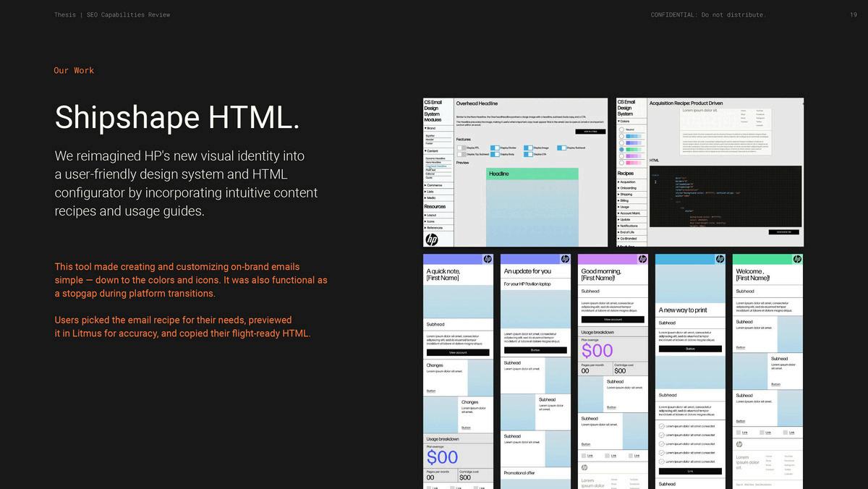The height and width of the screenshot is (489, 868).
Task: Click 'View account' button in 'A quick note' email
Action: (458, 352)
